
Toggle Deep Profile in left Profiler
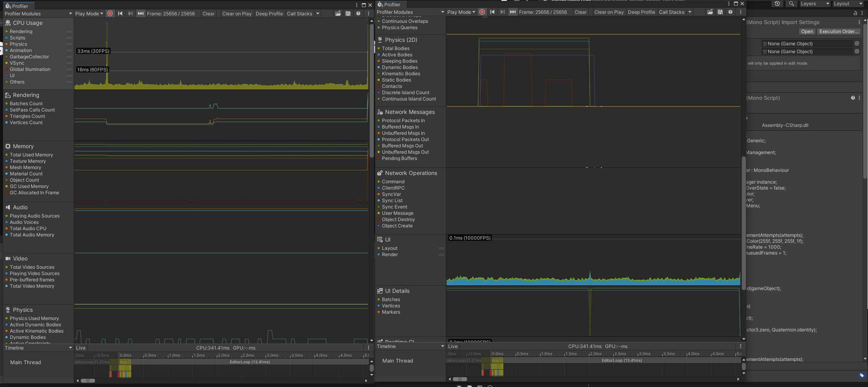(269, 13)
